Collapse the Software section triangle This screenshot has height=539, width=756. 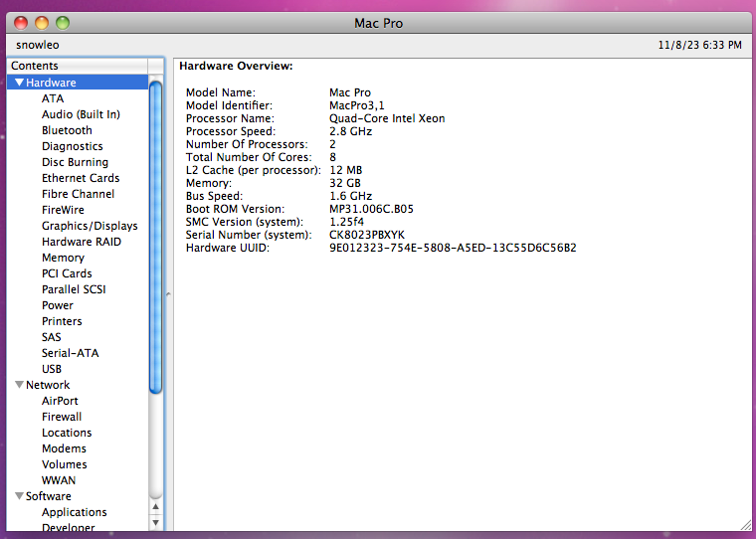point(19,496)
